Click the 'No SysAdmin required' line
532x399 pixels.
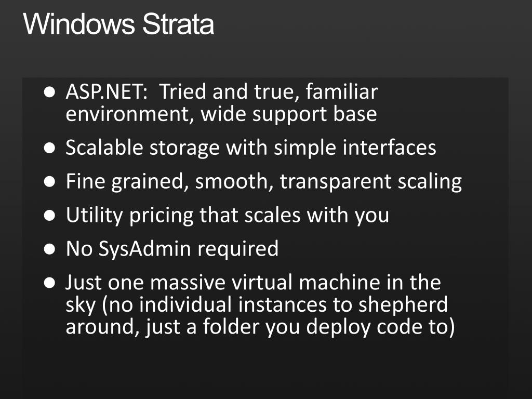[172, 249]
